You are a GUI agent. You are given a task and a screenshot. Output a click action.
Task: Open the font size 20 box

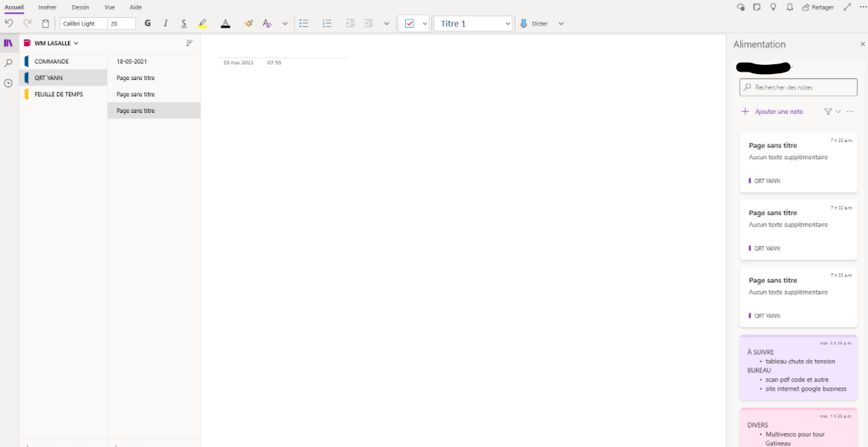coord(122,23)
